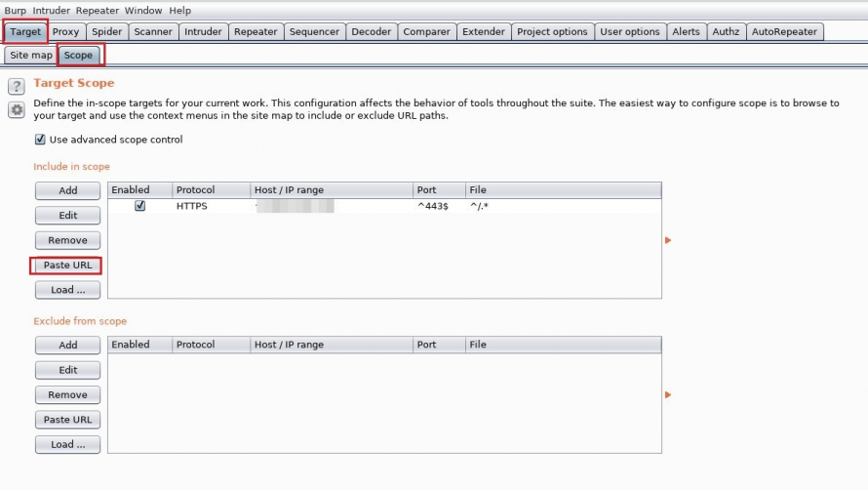Viewport: 868px width, 490px height.
Task: Click Exclude table Port column header
Action: coord(439,345)
